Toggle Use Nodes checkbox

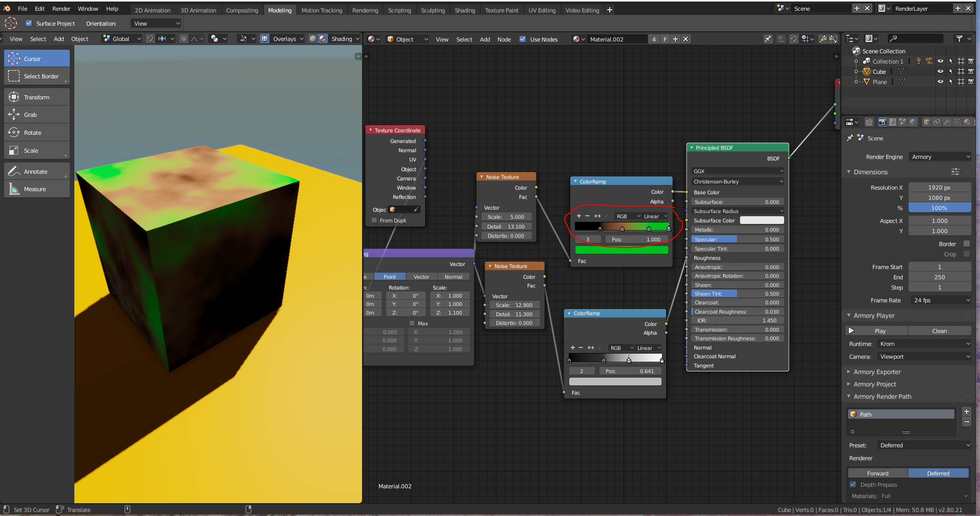523,39
